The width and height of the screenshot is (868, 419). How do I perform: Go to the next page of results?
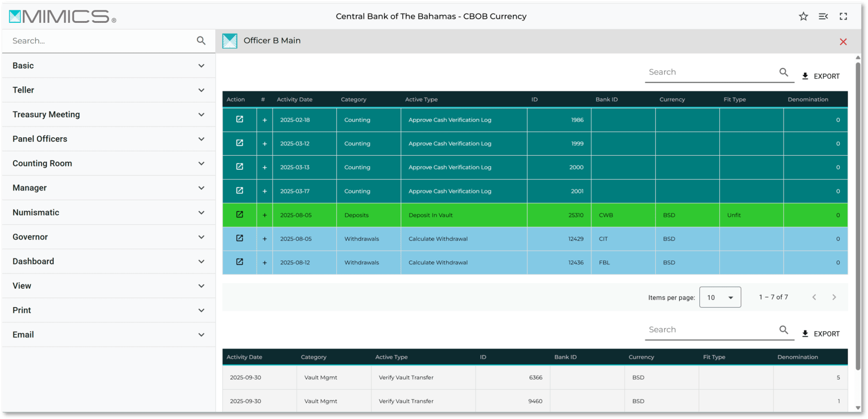(834, 297)
